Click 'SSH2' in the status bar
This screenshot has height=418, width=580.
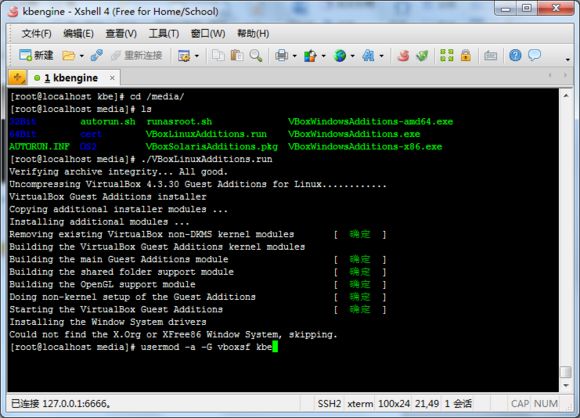click(329, 404)
